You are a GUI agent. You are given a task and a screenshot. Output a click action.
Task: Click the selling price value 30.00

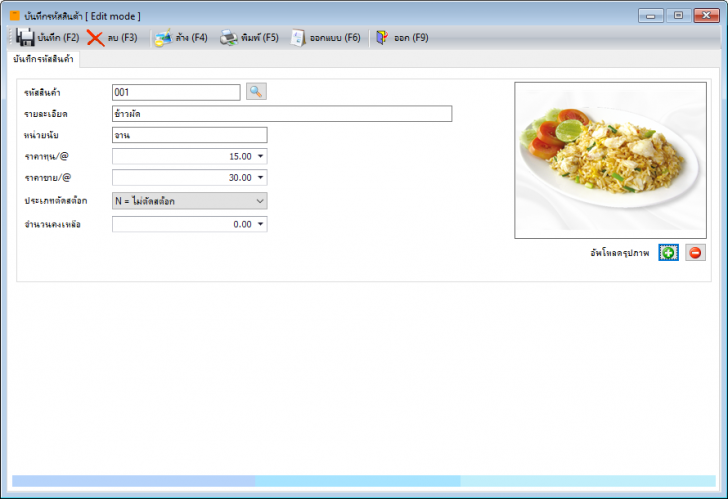click(x=240, y=178)
